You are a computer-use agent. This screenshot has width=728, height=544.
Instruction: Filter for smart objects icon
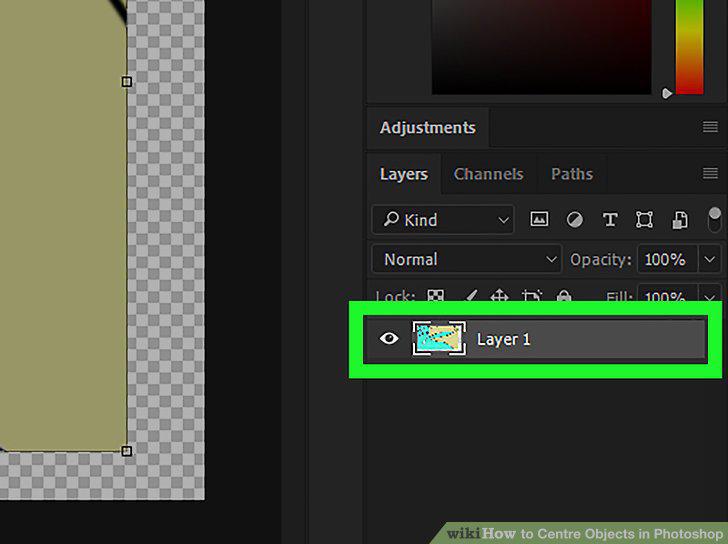pos(680,220)
